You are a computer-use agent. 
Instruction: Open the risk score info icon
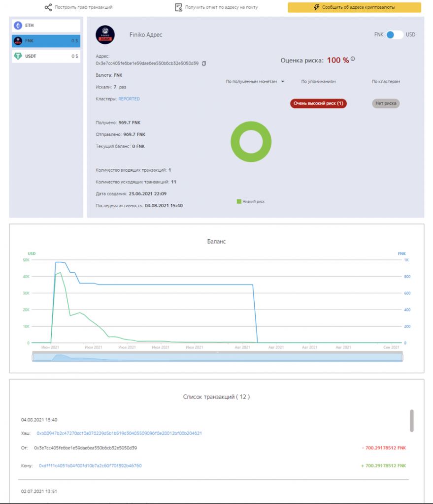(x=353, y=59)
